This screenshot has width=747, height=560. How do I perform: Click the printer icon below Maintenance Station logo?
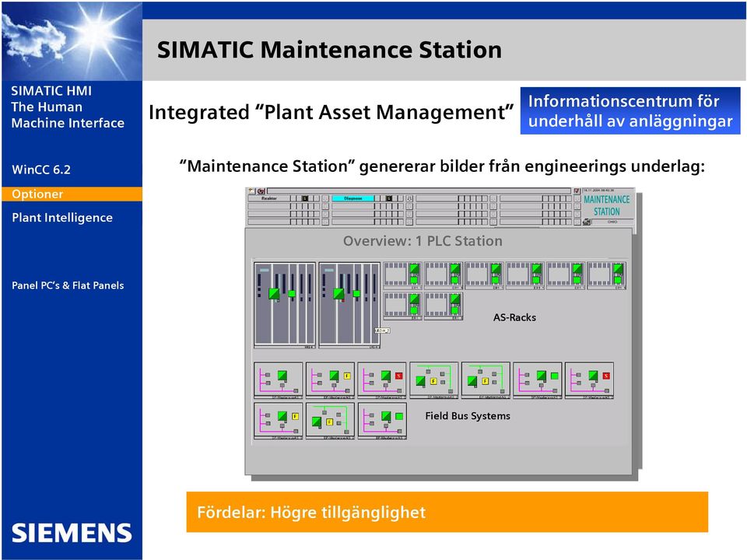pyautogui.click(x=587, y=222)
